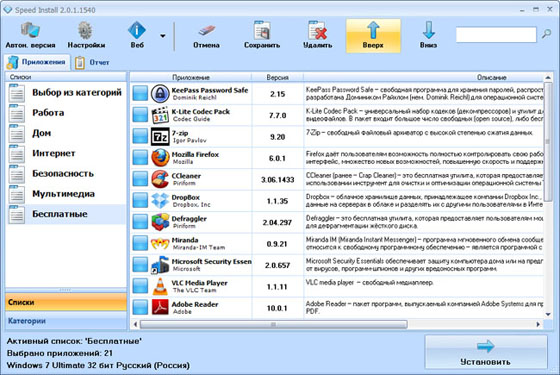Viewport: 560px width, 375px height.
Task: Select the Выбор из категорий list
Action: pyautogui.click(x=66, y=93)
